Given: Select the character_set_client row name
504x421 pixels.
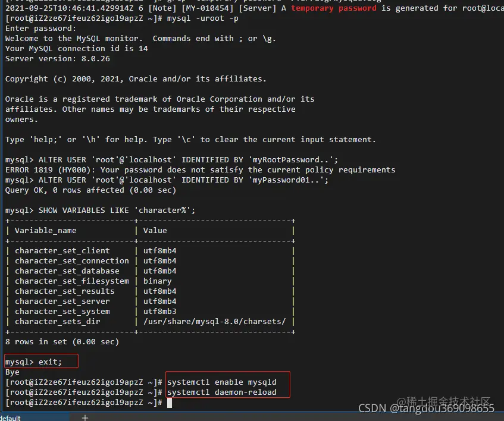Looking at the screenshot, I should click(x=62, y=250).
